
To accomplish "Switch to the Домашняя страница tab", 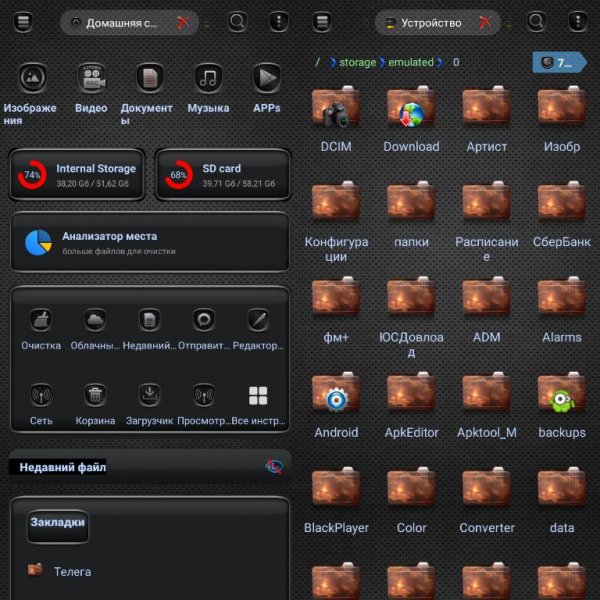I will 129,23.
